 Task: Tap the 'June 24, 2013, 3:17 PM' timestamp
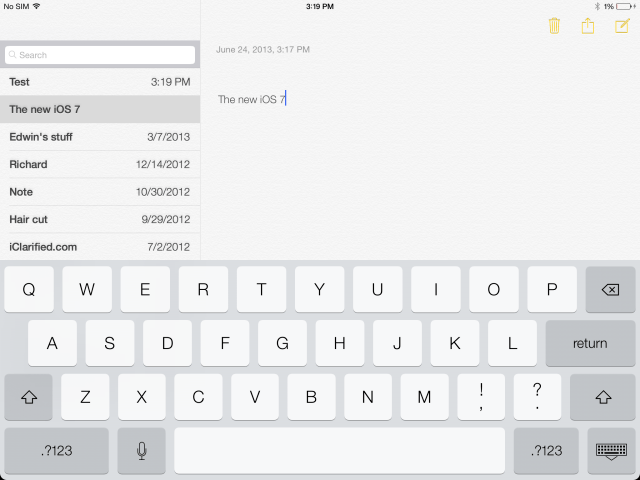click(263, 49)
